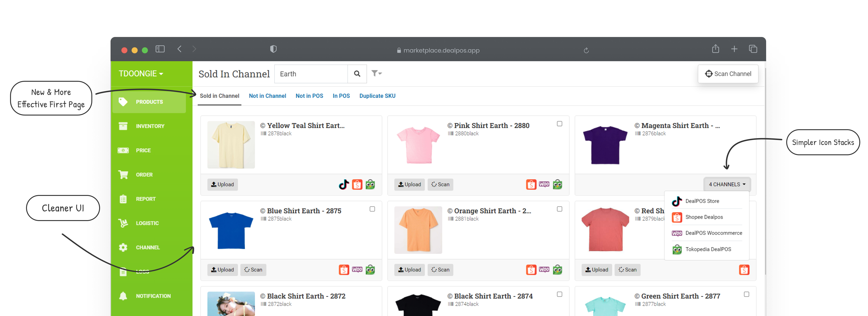Click TikTok icon on Yellow Teal Shirt card
This screenshot has width=868, height=316.
coord(344,184)
